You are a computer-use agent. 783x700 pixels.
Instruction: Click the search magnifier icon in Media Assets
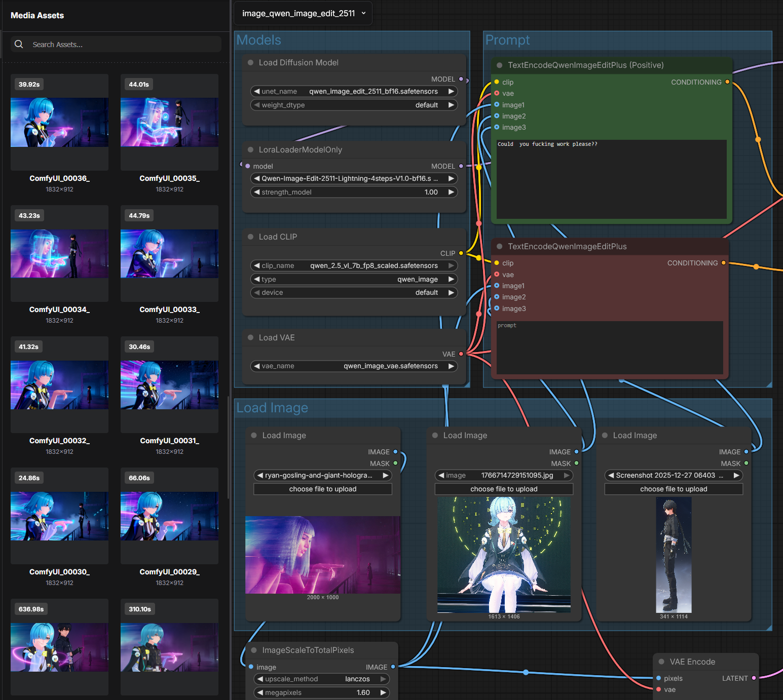pos(19,45)
